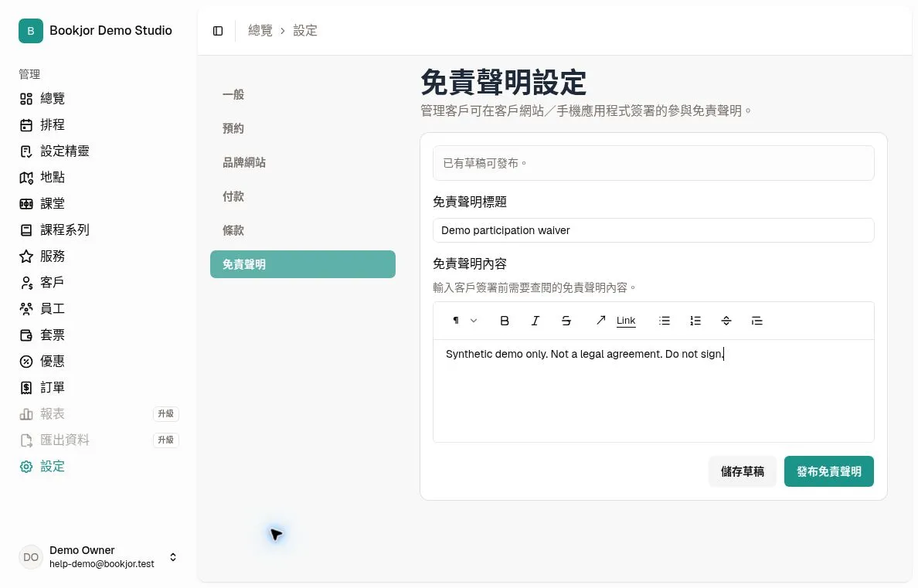Click the Bookjor Demo Studio logo
The height and width of the screenshot is (588, 918).
click(x=30, y=31)
